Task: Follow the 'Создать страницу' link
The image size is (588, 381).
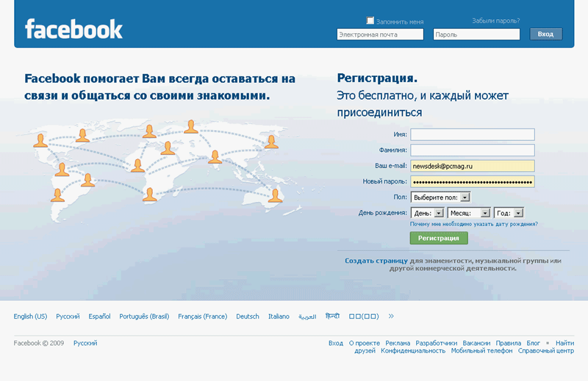Action: [x=376, y=261]
